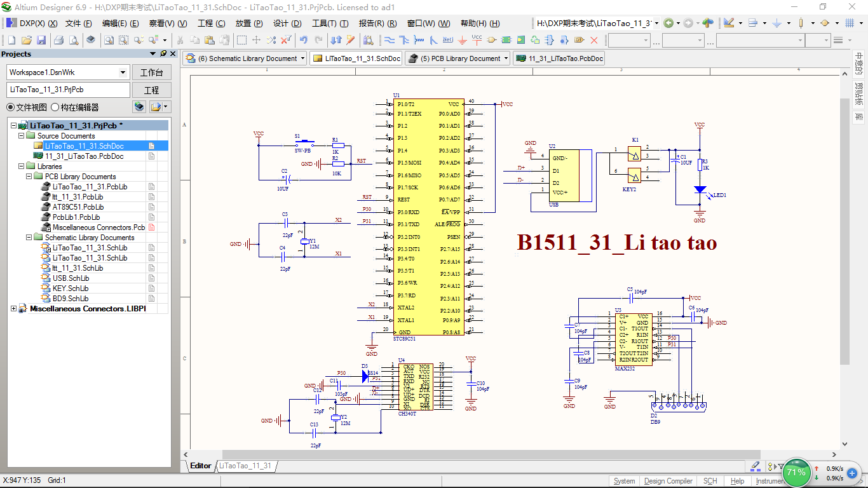Place a VCC power port

pyautogui.click(x=477, y=40)
